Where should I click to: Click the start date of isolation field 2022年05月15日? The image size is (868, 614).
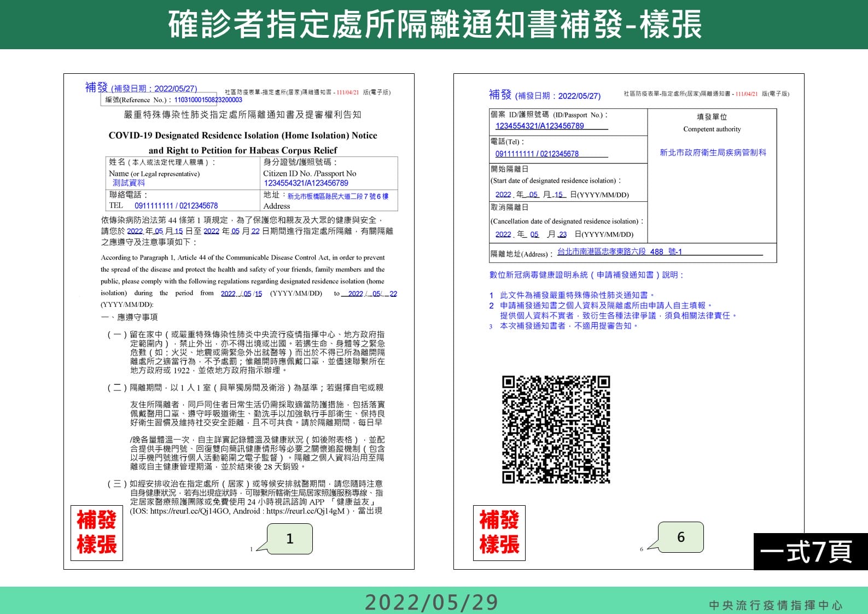click(531, 195)
